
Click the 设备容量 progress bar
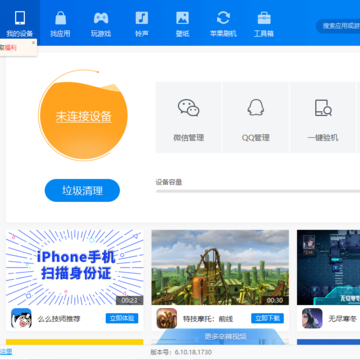(258, 191)
